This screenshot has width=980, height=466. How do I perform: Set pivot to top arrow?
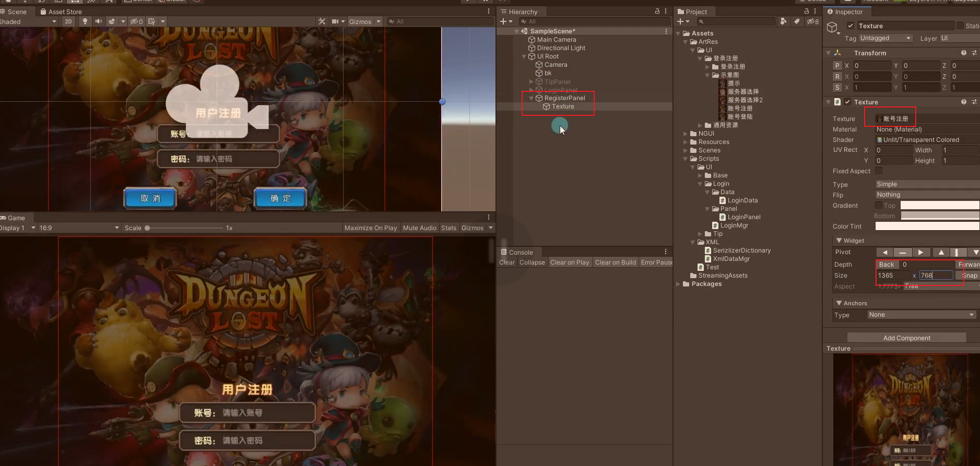click(x=941, y=252)
